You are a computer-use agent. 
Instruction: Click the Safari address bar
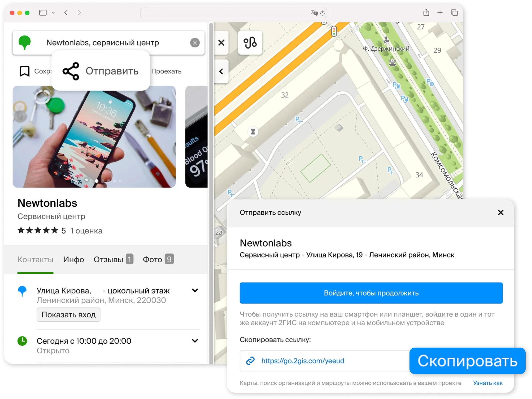[233, 12]
